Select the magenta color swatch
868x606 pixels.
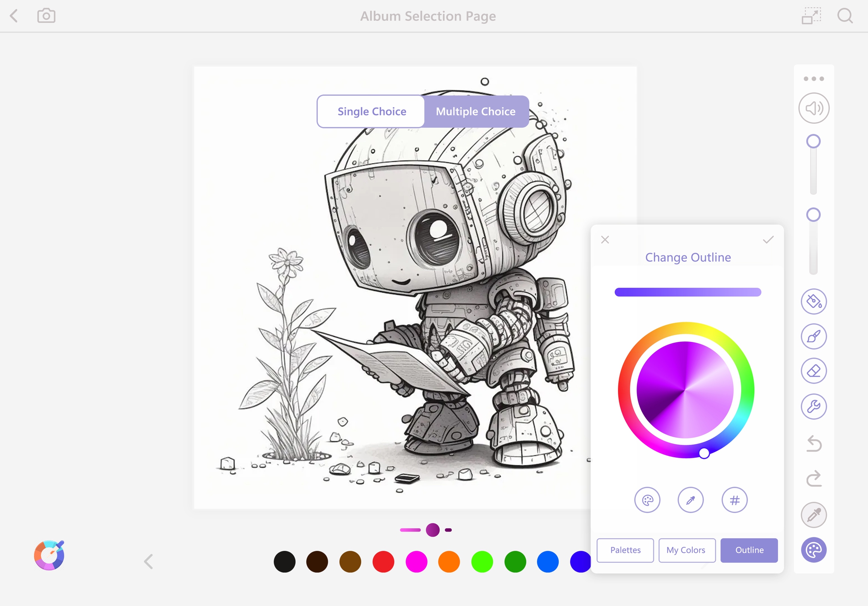pyautogui.click(x=416, y=561)
